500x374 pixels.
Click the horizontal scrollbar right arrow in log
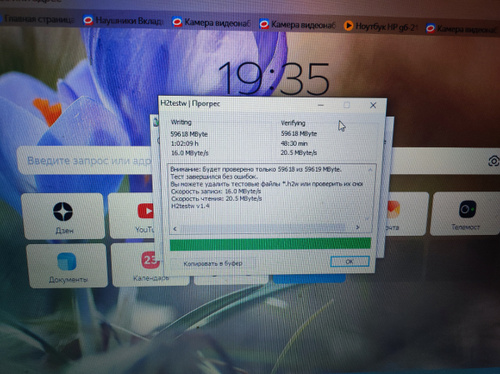pos(357,227)
